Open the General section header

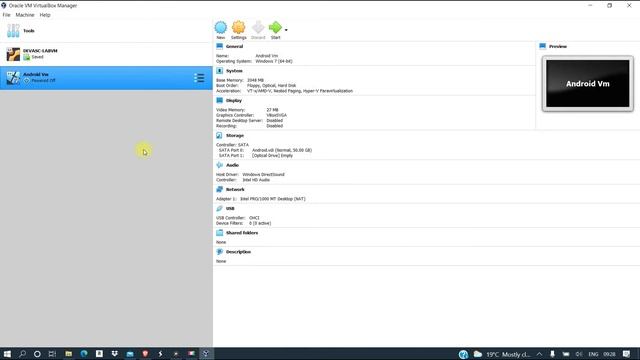tap(234, 47)
